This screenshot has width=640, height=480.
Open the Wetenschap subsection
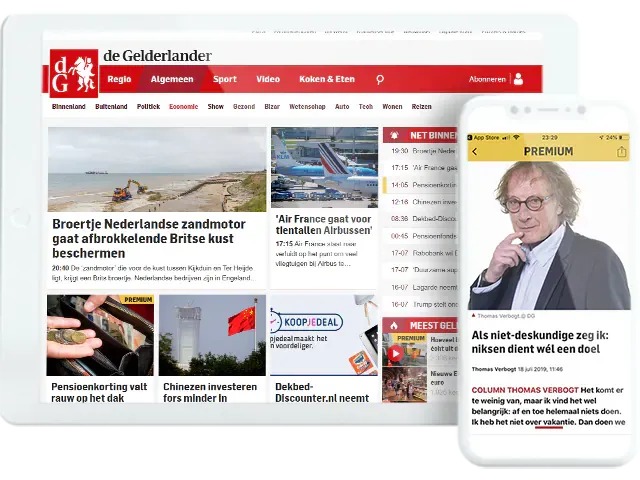[307, 106]
